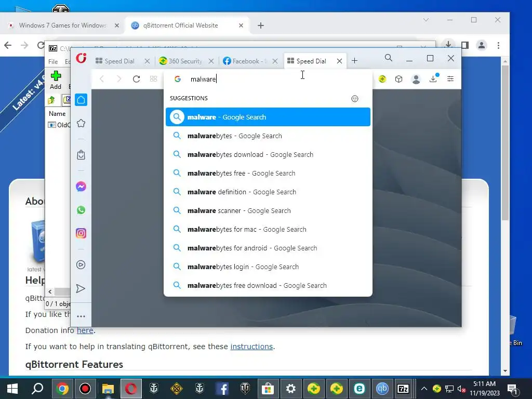Viewport: 532px width, 399px height.
Task: Select 'malwarebytes for mac' suggestion
Action: click(x=268, y=229)
